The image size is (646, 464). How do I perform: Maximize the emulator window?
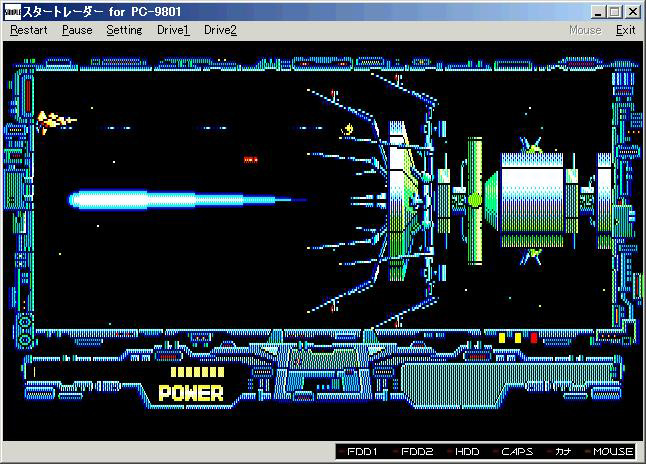tap(614, 12)
